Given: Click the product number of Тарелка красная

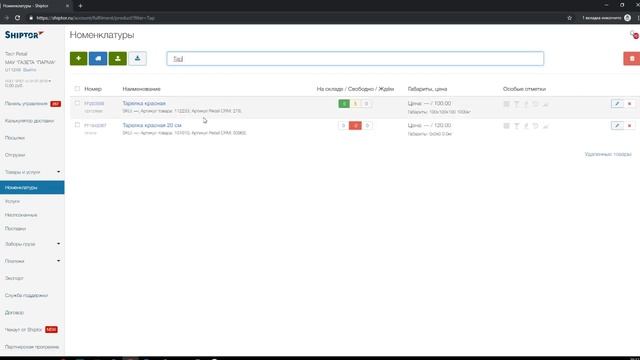Looking at the screenshot, I should tap(94, 103).
